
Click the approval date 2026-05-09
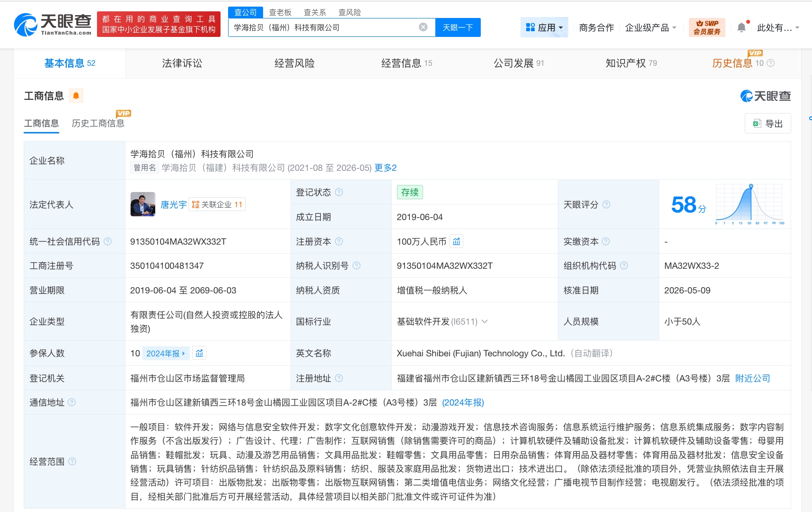point(687,291)
